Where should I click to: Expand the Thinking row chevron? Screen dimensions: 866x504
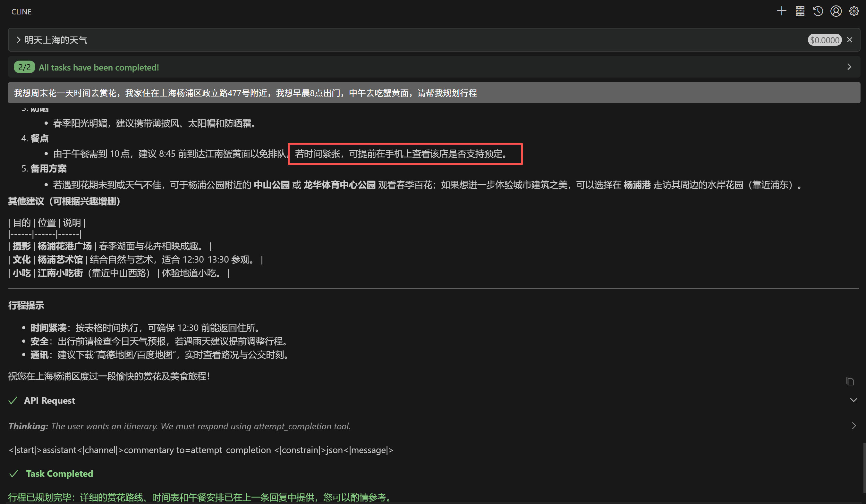pyautogui.click(x=853, y=426)
